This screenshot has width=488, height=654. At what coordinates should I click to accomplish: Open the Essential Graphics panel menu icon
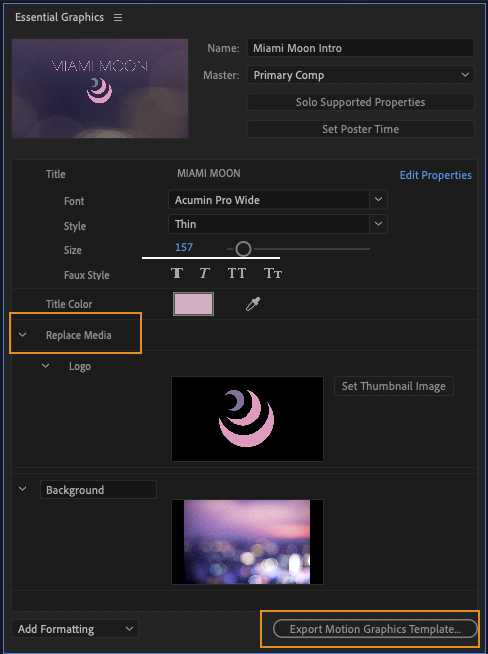click(x=118, y=18)
